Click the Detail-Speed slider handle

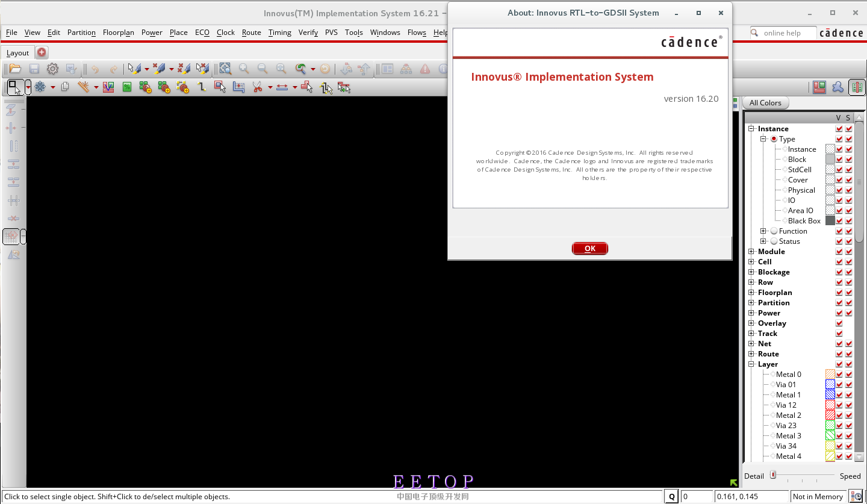773,475
